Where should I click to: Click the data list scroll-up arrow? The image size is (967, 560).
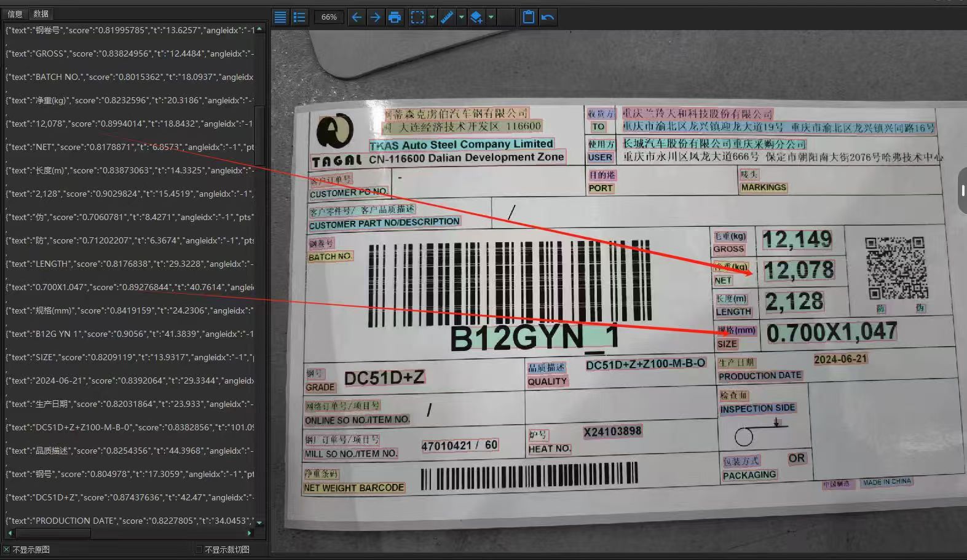coord(259,29)
